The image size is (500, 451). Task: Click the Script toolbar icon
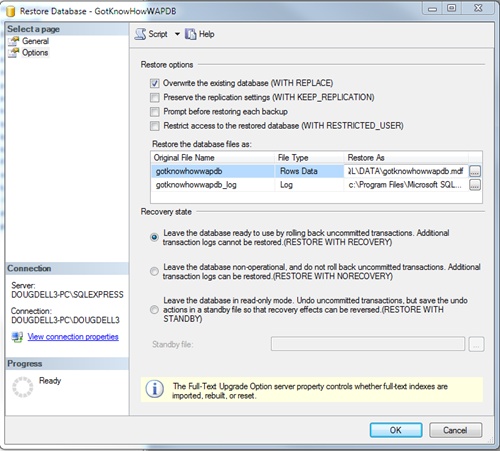(140, 34)
